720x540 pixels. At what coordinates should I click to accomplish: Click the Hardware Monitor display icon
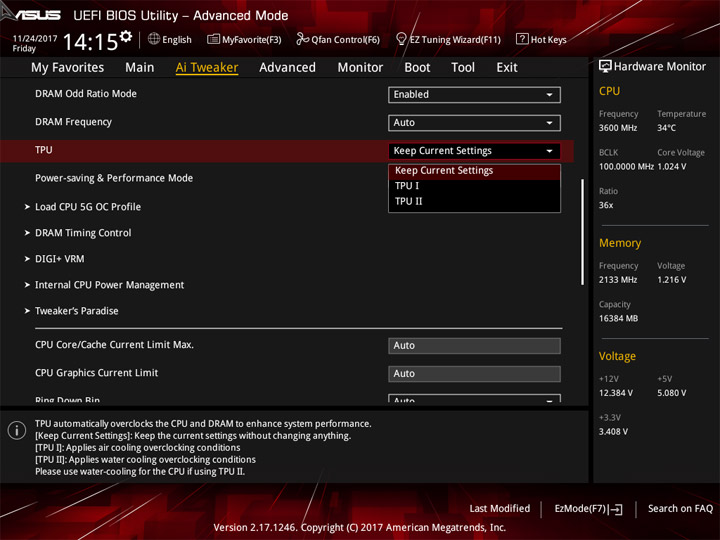tap(605, 67)
